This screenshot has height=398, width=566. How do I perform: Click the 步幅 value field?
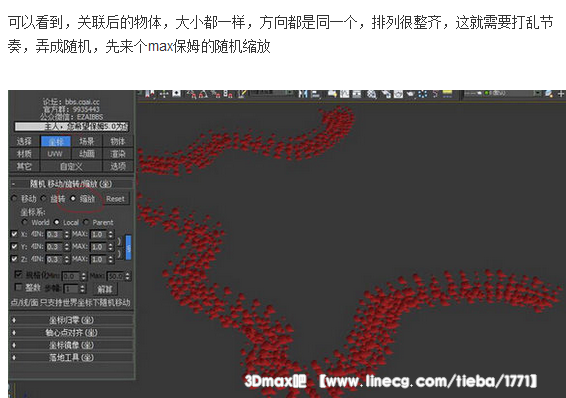point(71,289)
